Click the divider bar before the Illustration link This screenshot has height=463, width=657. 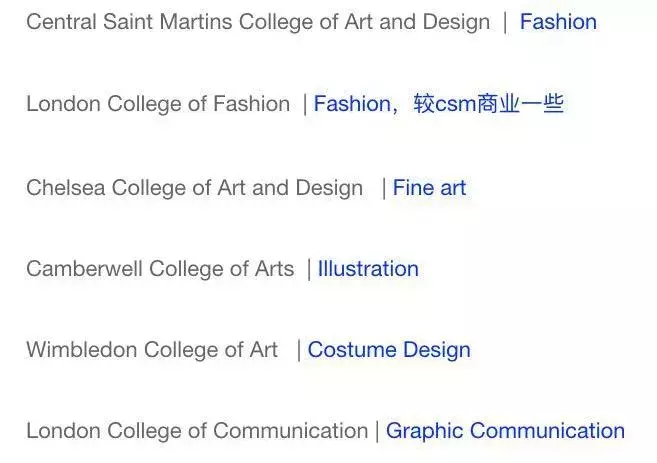pyautogui.click(x=309, y=269)
